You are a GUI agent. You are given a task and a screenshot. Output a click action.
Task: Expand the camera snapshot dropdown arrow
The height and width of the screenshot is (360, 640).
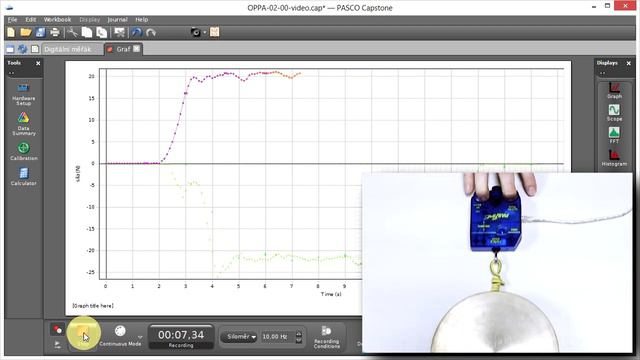(x=205, y=32)
